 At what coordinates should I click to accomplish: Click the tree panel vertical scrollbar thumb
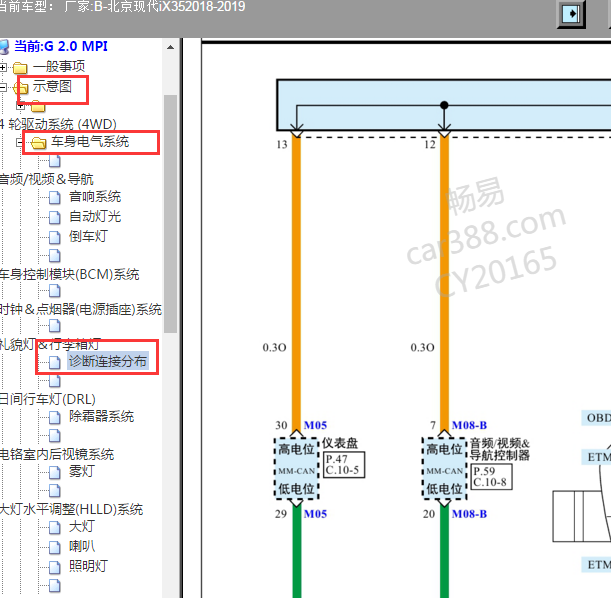click(170, 213)
